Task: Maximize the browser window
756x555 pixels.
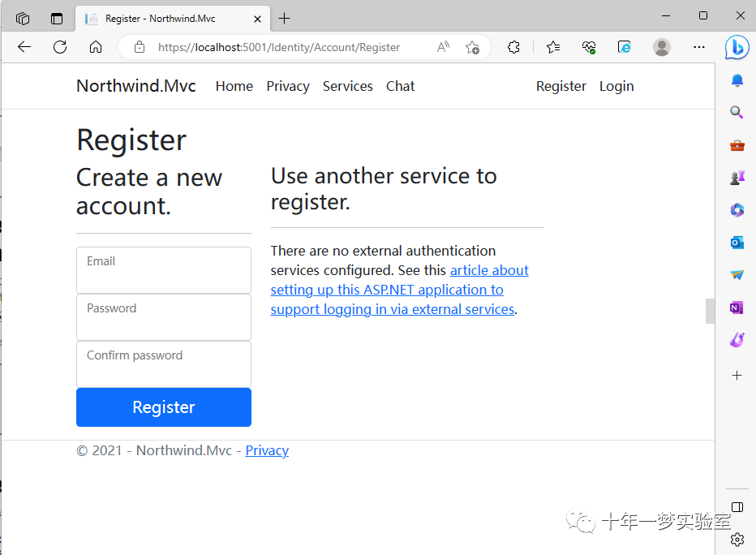Action: coord(703,16)
